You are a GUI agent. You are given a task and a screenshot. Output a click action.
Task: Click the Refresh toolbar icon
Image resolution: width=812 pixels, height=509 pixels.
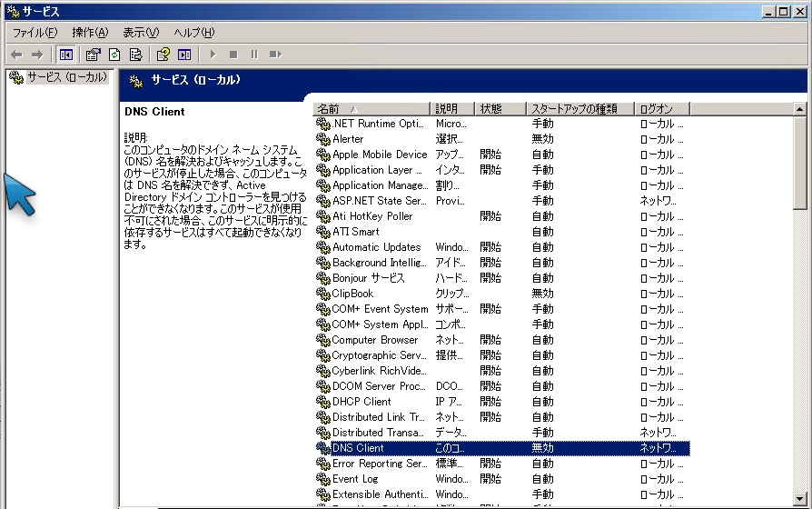(114, 55)
